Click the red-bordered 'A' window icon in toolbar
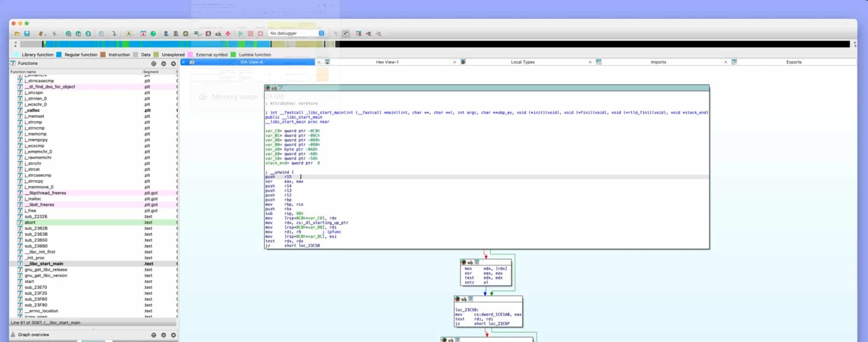This screenshot has height=342, width=868. click(x=143, y=34)
